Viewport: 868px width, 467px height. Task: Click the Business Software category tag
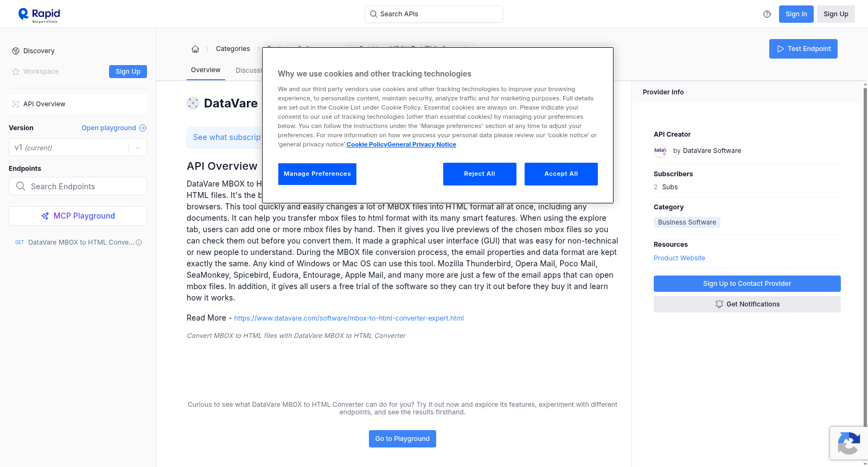click(x=687, y=222)
